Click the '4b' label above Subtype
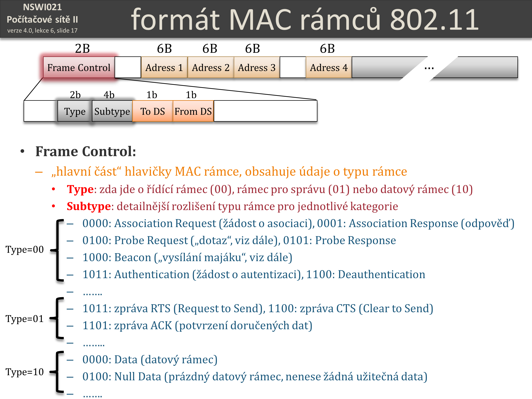 109,95
